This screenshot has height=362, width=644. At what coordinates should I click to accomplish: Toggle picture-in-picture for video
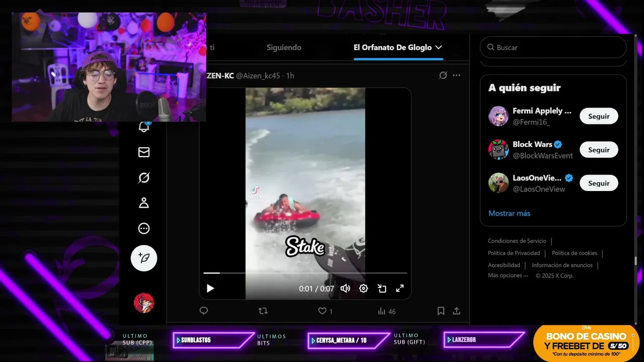tap(382, 288)
